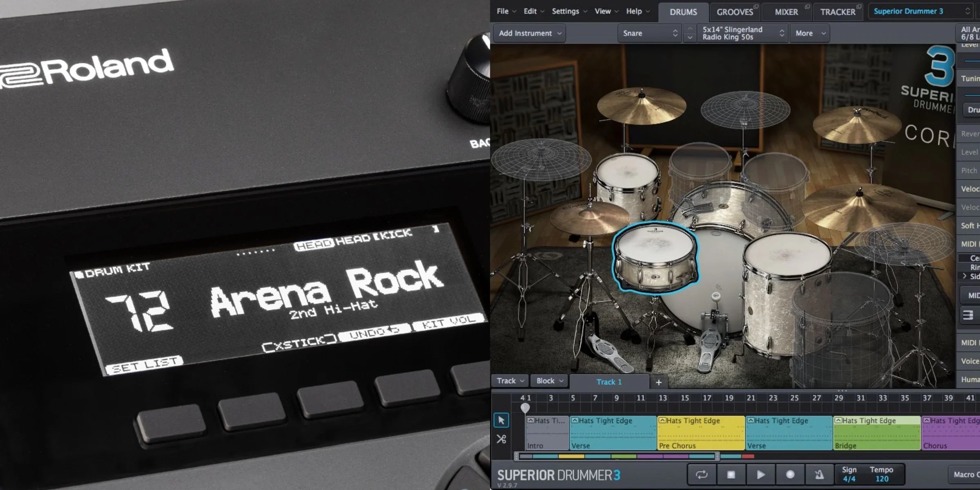
Task: Open the All Articulations dropdown at top right
Action: 969,33
